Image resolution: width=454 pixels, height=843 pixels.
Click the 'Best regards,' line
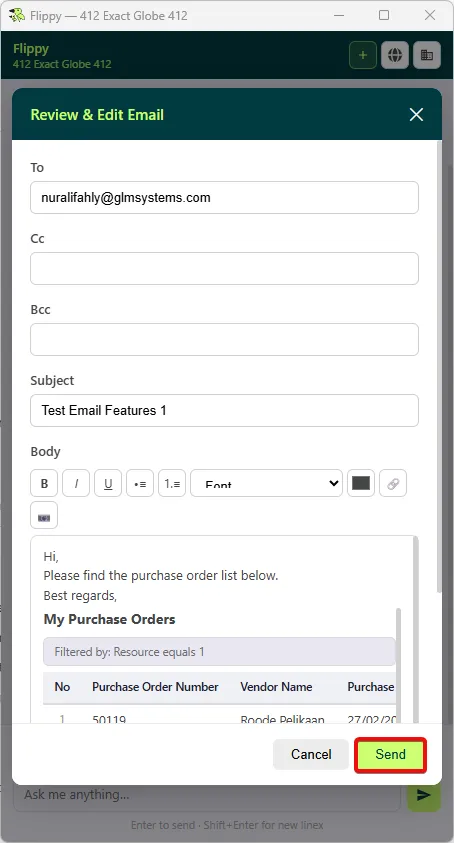[x=80, y=596]
